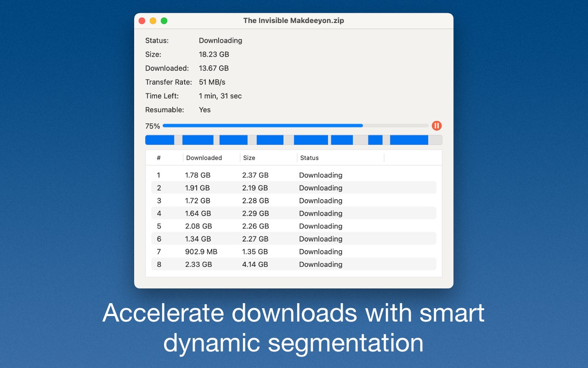
Task: Click the 2.28 GB size cell
Action: tap(255, 201)
